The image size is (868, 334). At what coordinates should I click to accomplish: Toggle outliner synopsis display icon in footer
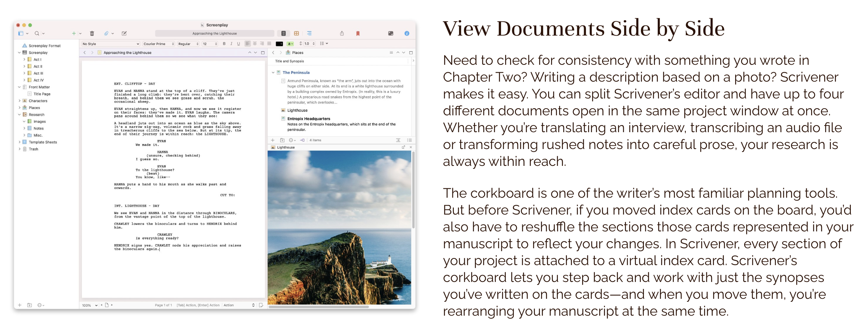pyautogui.click(x=398, y=140)
